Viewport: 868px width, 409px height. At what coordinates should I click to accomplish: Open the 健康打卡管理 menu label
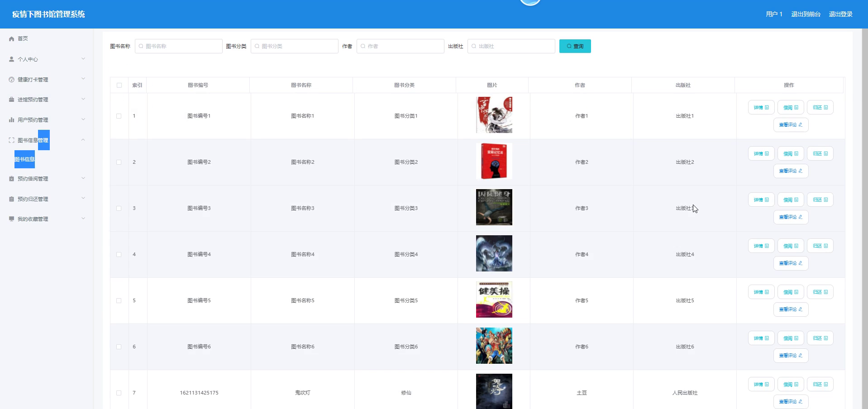point(33,80)
